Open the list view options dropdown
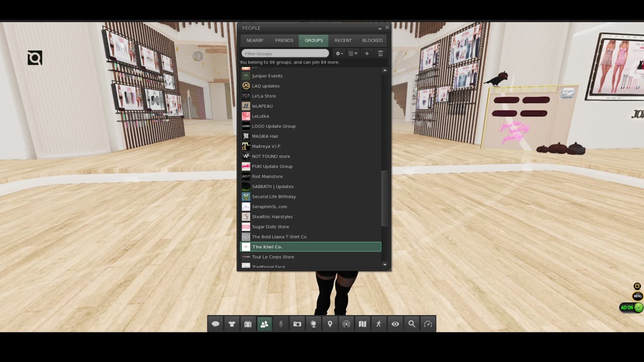 click(353, 53)
